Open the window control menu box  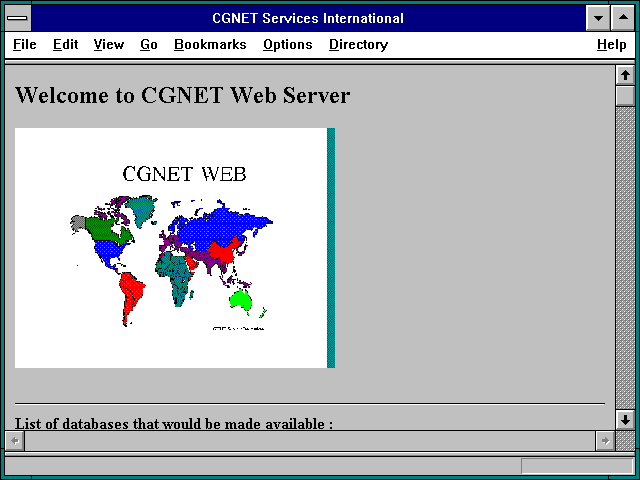click(18, 18)
